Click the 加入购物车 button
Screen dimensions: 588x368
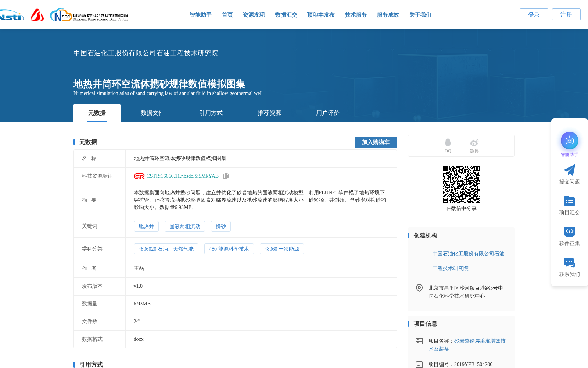coord(376,142)
